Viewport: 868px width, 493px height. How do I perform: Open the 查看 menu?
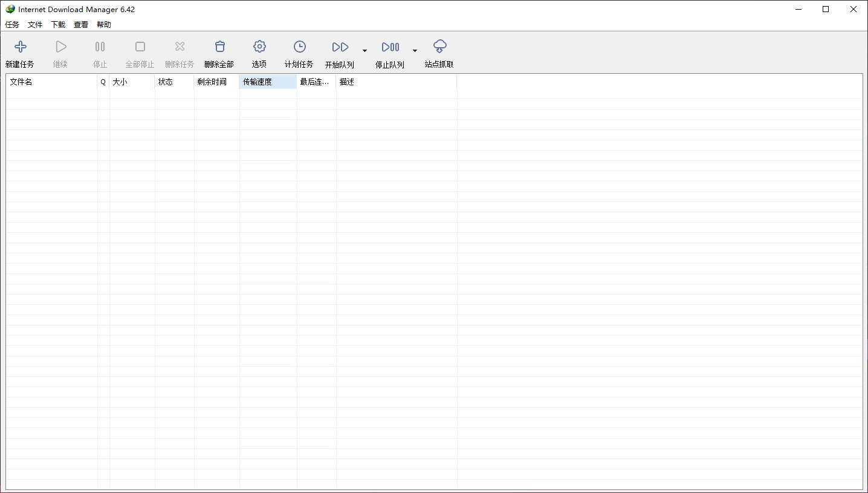click(x=81, y=25)
